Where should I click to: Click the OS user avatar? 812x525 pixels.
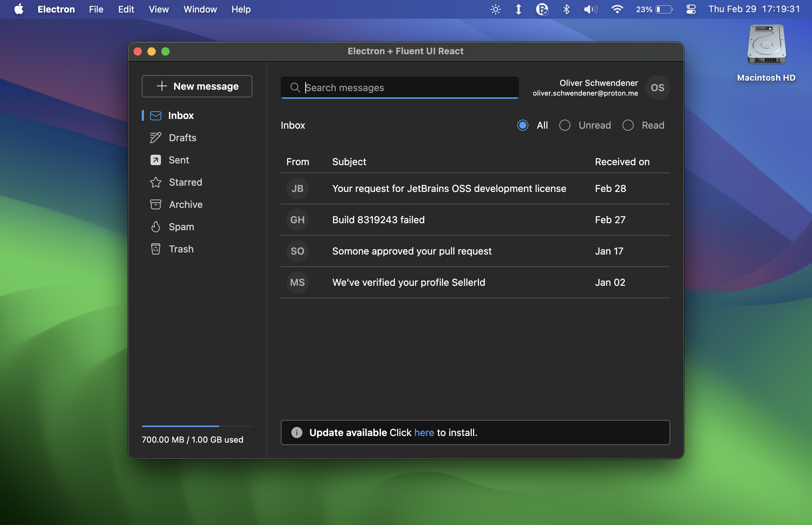coord(657,88)
